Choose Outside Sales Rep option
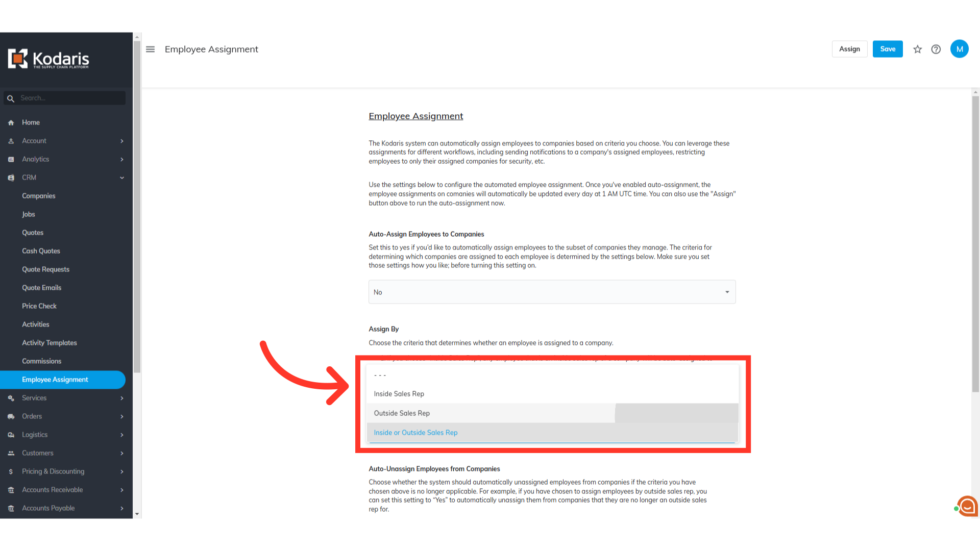The width and height of the screenshot is (980, 551). [552, 413]
